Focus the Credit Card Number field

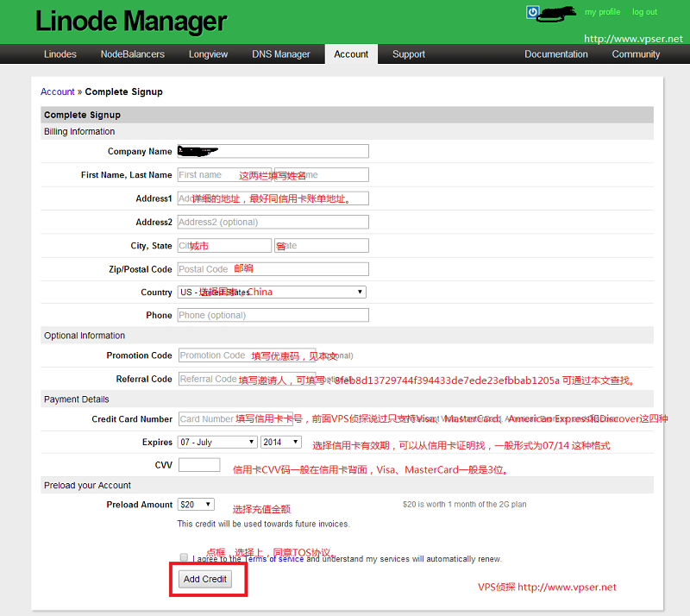(235, 418)
